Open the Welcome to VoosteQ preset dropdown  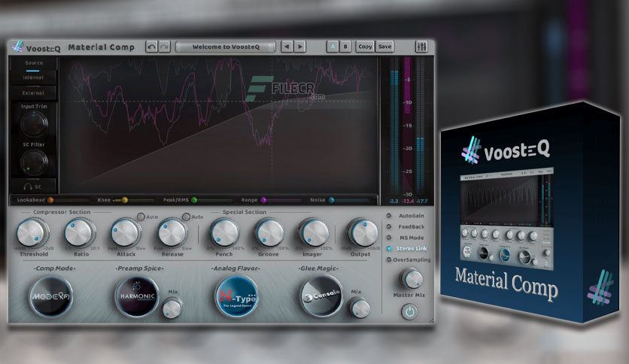[x=226, y=47]
